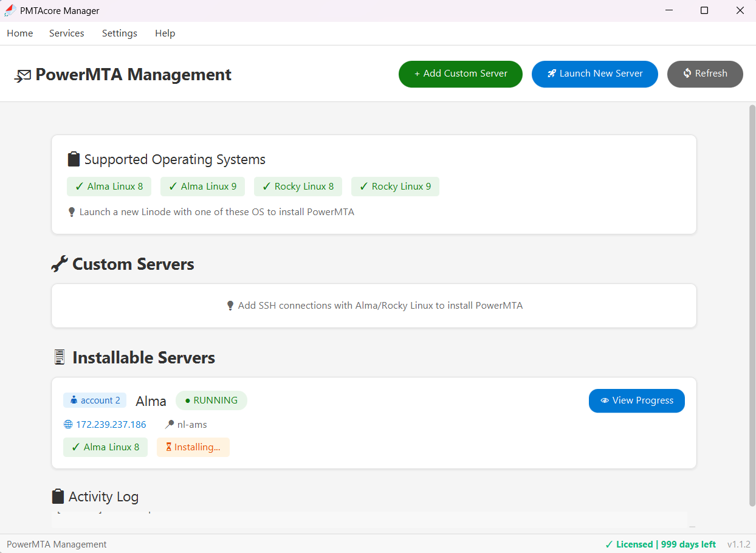Click the Installing status indicator

click(193, 446)
